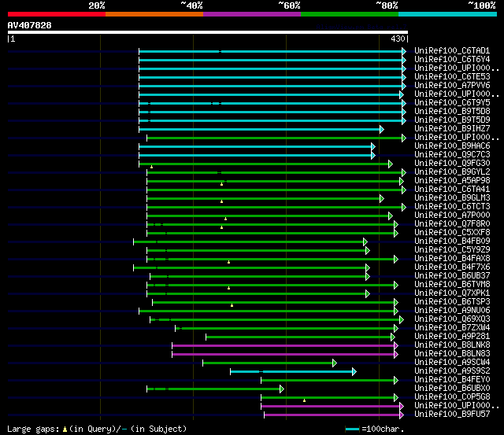504x435 pixels.
Task: Select the UniRef100_B4F7X6 label
Action: click(452, 267)
